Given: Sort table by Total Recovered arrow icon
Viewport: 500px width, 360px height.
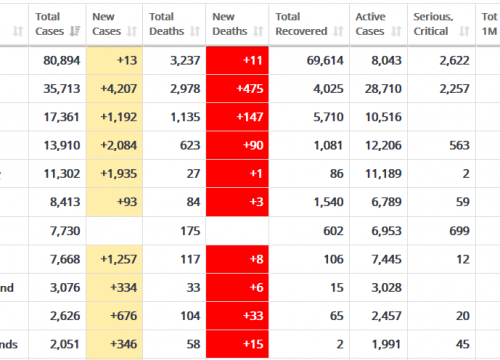Looking at the screenshot, I should tap(338, 31).
